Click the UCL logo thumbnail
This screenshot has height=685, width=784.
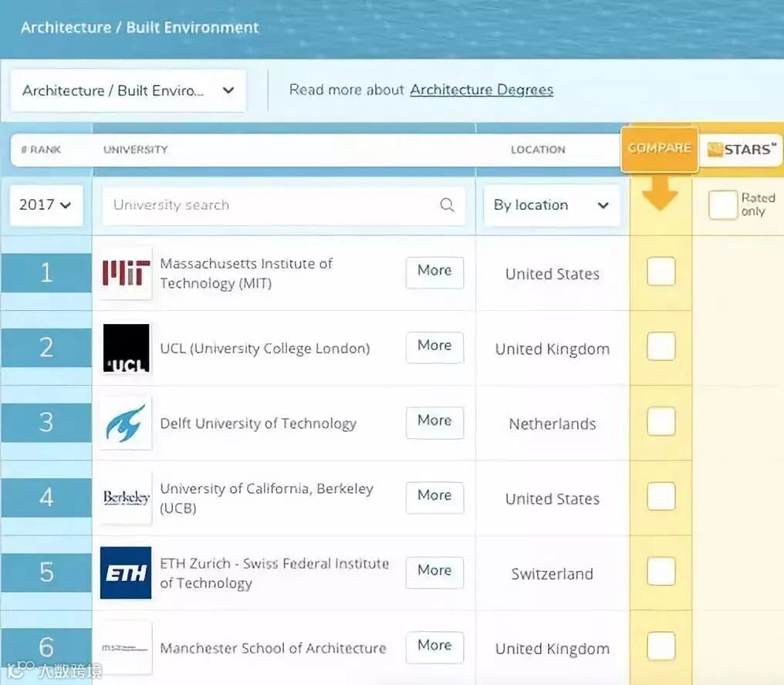[126, 348]
